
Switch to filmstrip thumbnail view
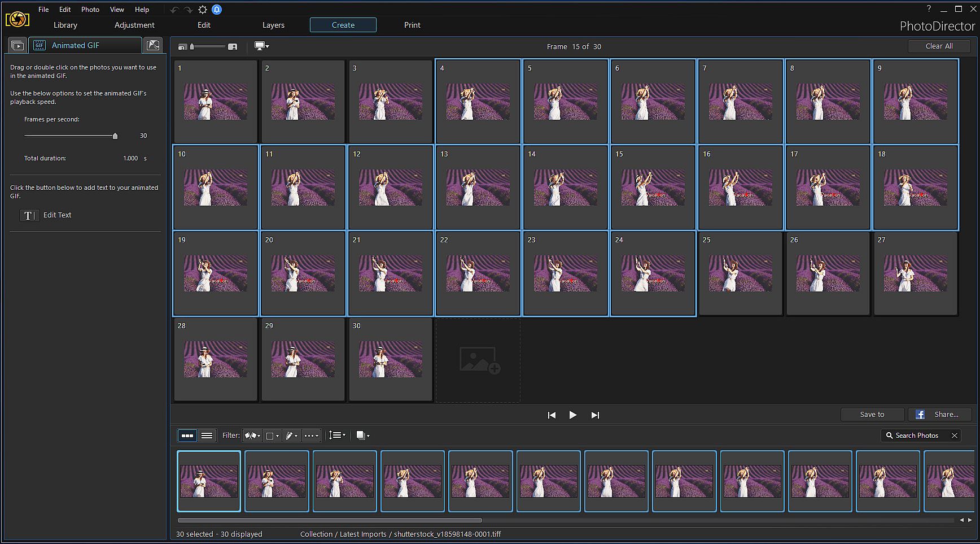point(187,436)
